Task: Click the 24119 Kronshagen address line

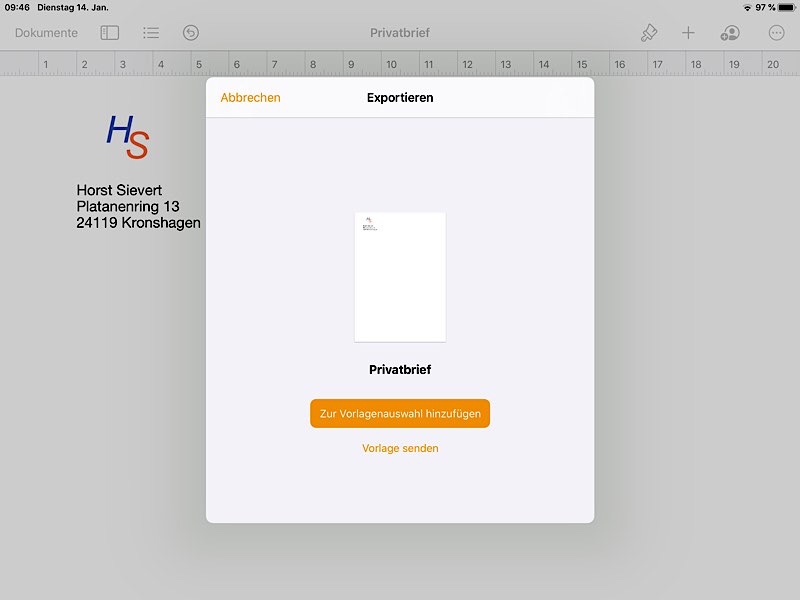Action: coord(138,223)
